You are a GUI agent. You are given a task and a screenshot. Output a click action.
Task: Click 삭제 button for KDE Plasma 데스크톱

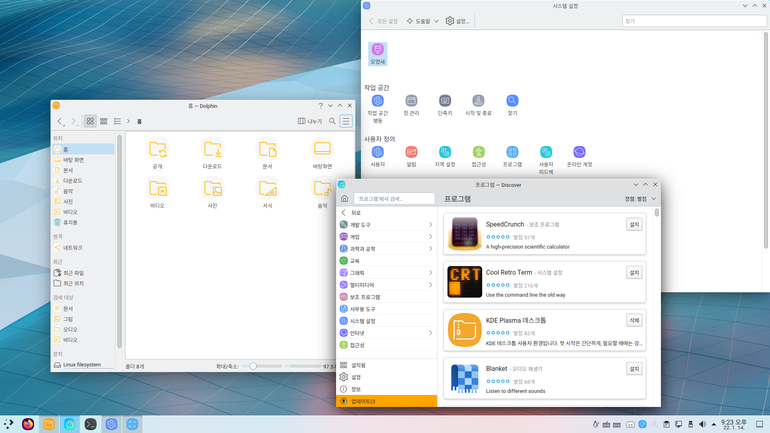pyautogui.click(x=634, y=321)
